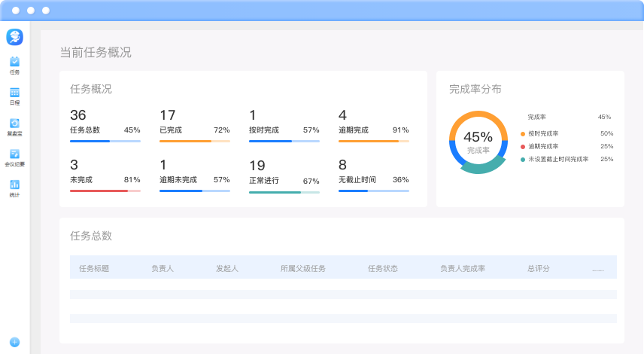Select the 正常进行 19 statistic card
Image resolution: width=644 pixels, height=354 pixels.
click(284, 175)
